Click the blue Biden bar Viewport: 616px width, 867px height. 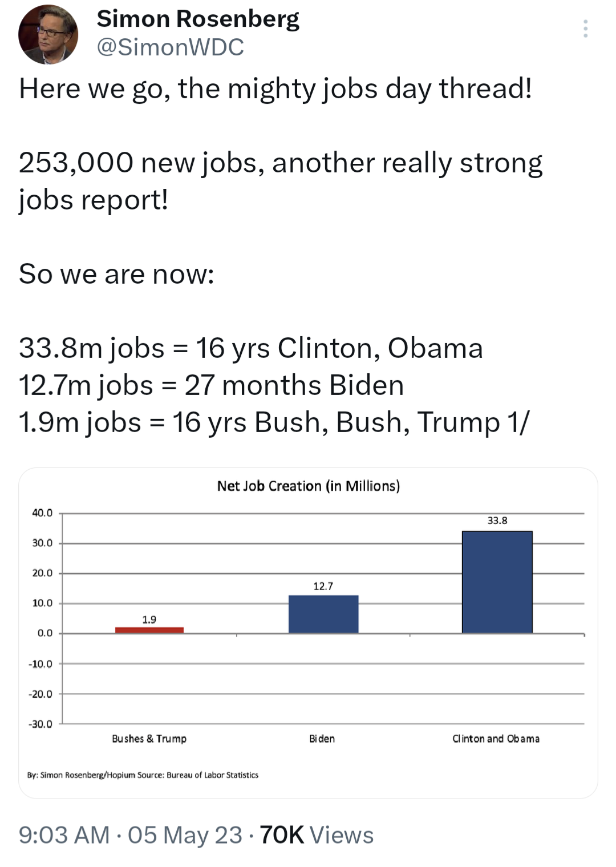click(323, 614)
